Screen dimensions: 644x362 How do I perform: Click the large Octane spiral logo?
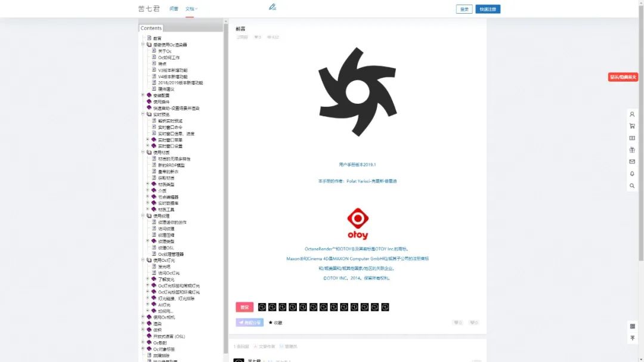point(357,92)
